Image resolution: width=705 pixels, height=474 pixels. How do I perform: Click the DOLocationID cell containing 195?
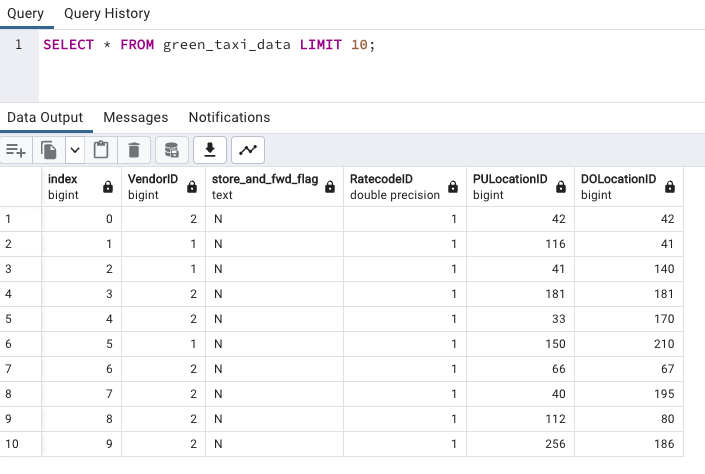pos(629,394)
